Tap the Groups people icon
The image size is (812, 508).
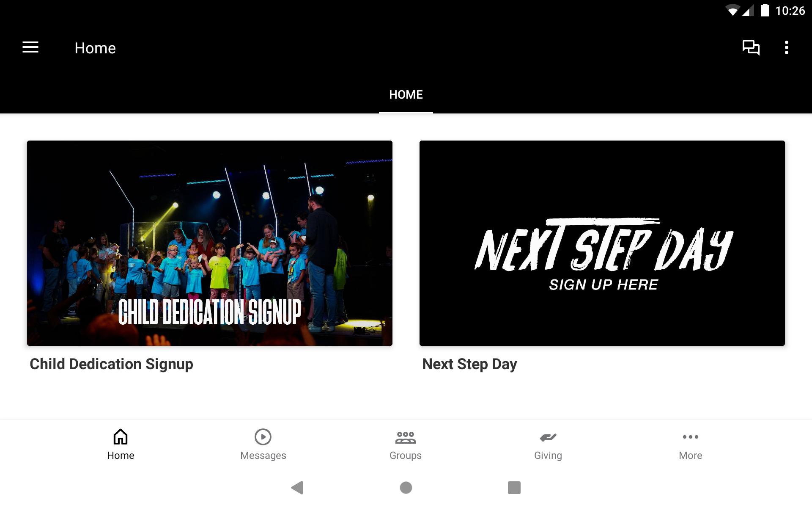click(406, 437)
